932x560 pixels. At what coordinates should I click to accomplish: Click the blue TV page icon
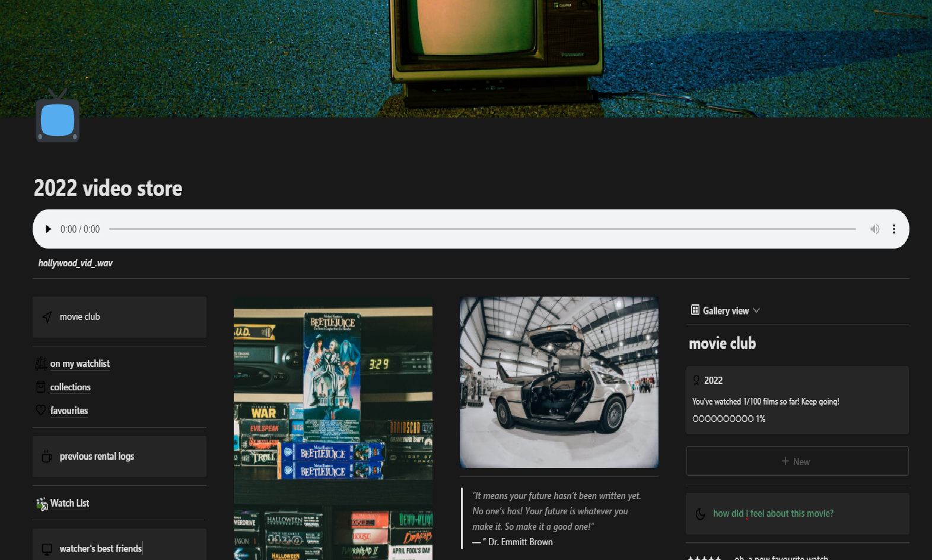tap(58, 119)
